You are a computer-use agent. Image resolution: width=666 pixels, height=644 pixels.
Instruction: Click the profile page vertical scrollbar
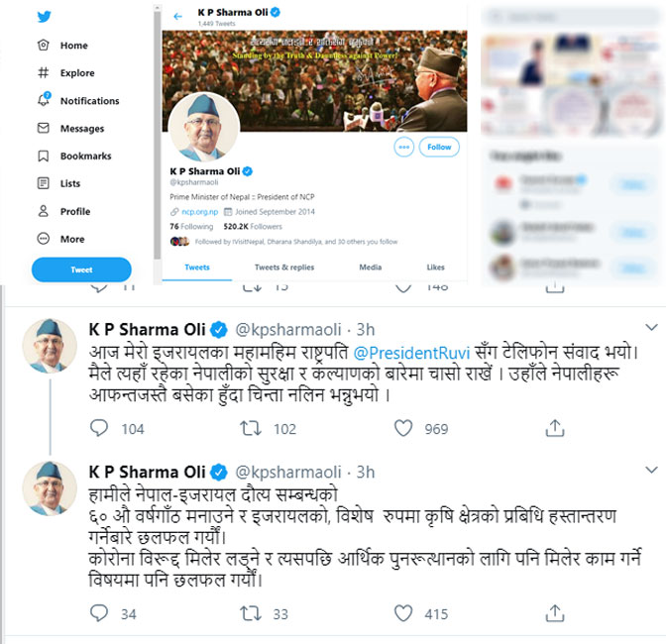[x=158, y=136]
